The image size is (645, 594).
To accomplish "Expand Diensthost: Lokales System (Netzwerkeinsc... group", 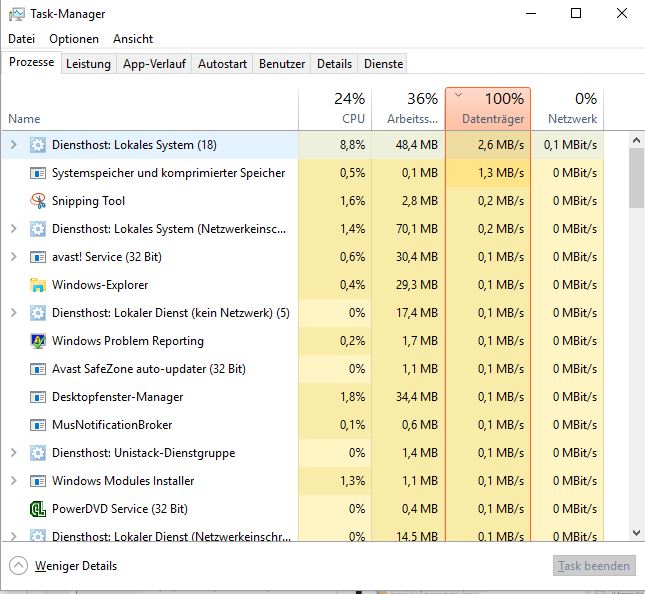I will click(14, 229).
